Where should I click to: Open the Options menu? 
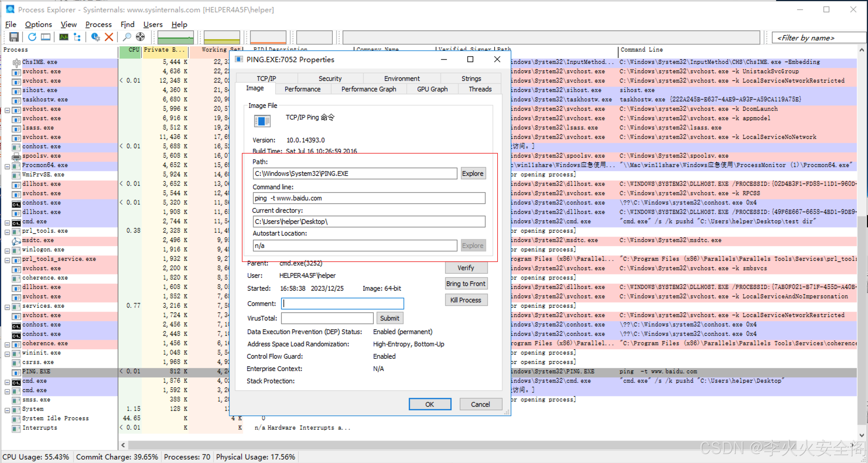point(38,25)
